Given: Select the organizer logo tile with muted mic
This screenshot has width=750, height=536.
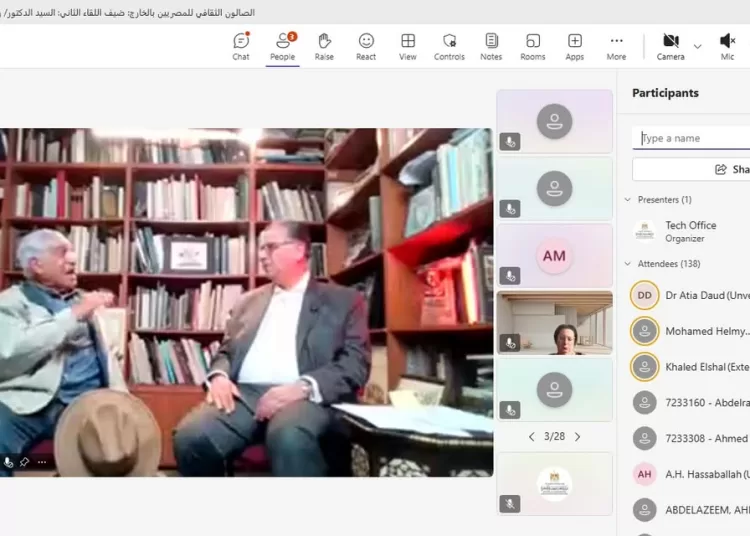Looking at the screenshot, I should point(554,484).
